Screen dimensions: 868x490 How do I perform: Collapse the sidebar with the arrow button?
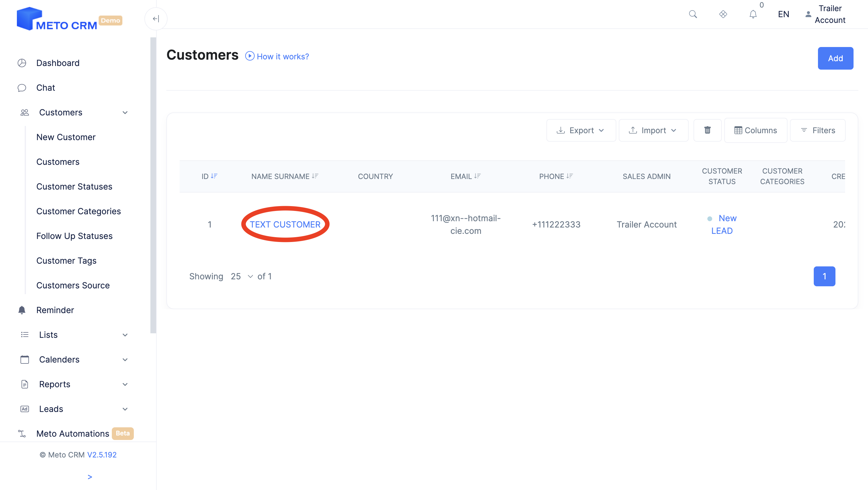click(156, 19)
